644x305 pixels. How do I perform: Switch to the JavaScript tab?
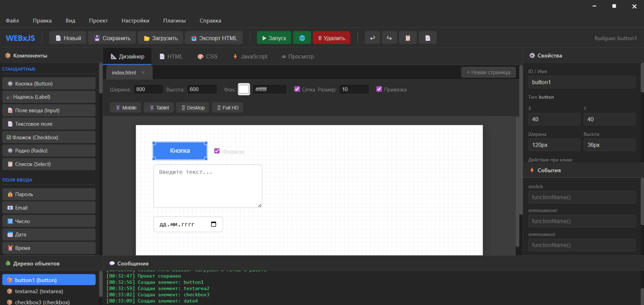click(250, 56)
